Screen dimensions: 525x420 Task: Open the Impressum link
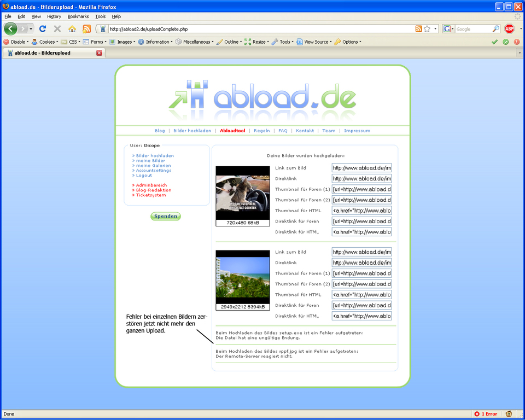[x=357, y=131]
